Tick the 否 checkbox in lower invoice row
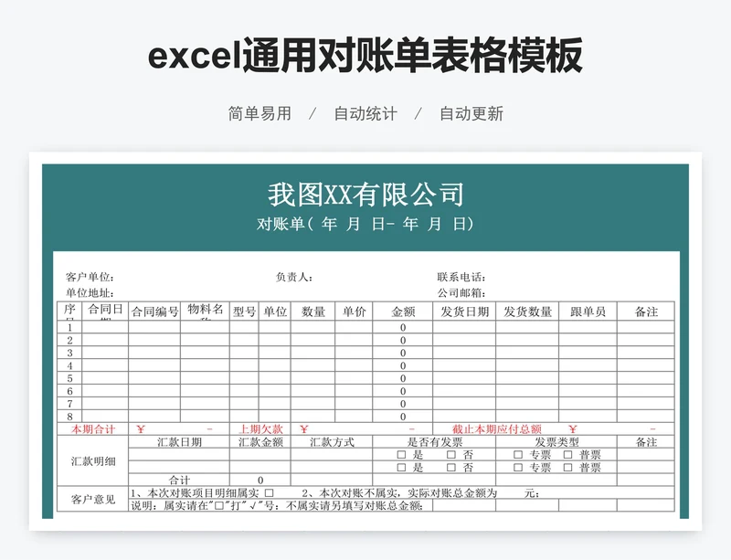Image resolution: width=731 pixels, height=560 pixels. (451, 467)
